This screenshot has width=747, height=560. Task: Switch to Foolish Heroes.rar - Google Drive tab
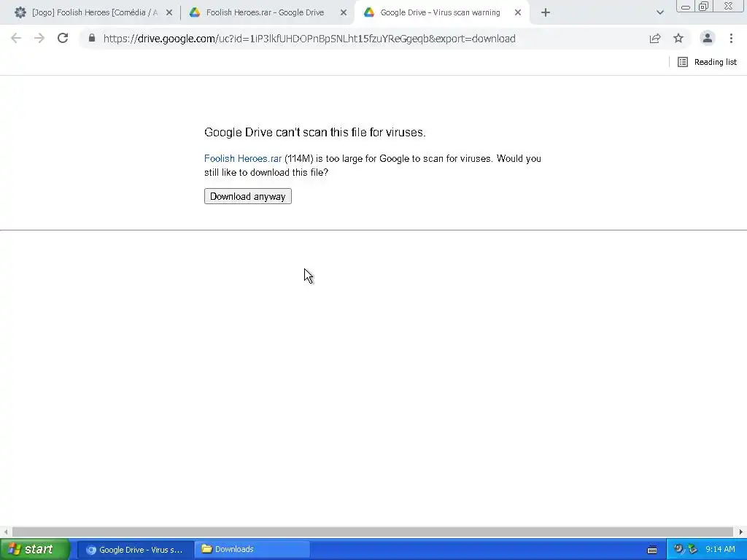[x=265, y=12]
